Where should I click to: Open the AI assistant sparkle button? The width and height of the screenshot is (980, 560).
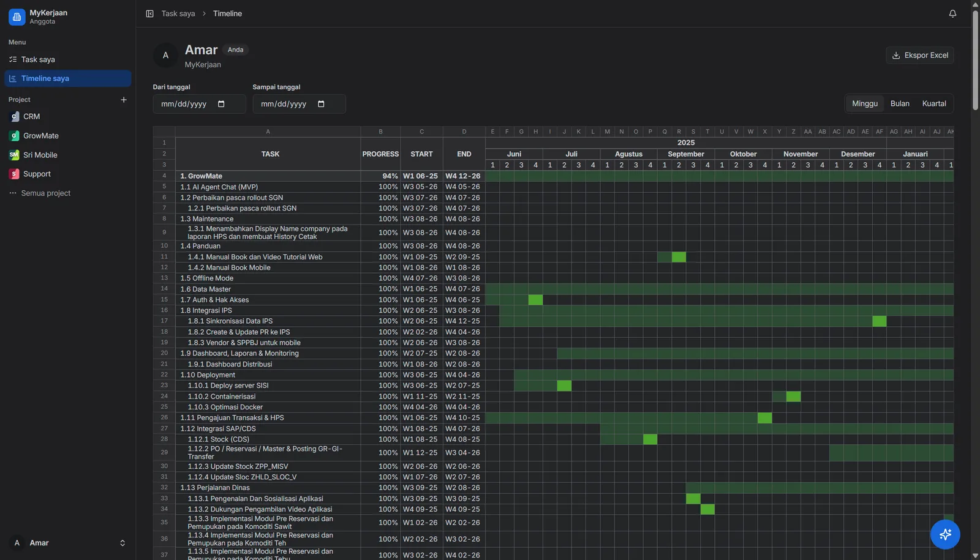pyautogui.click(x=945, y=534)
